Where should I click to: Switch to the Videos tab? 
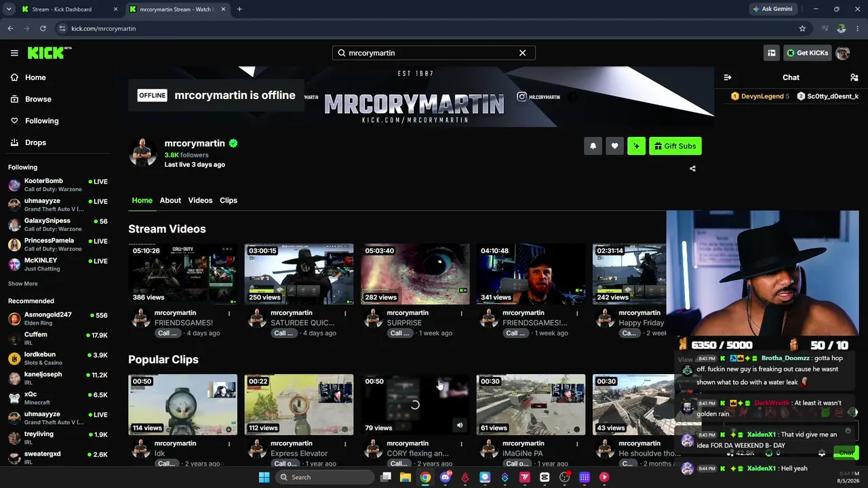click(x=200, y=201)
